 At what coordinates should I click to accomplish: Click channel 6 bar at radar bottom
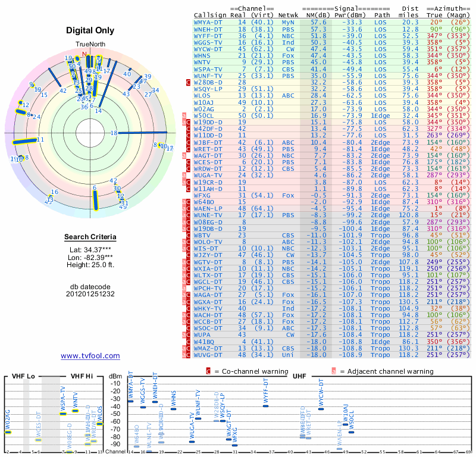[x=96, y=200]
